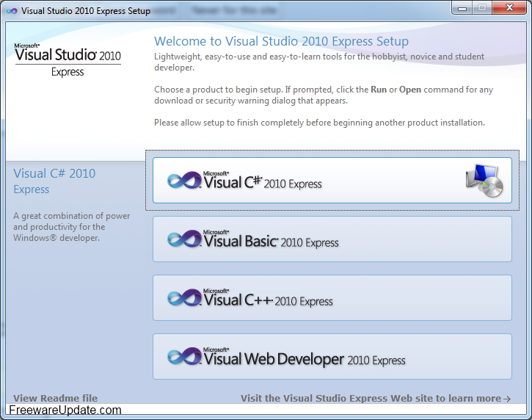Click the title bar Visual Studio icon
532x420 pixels.
coord(12,11)
